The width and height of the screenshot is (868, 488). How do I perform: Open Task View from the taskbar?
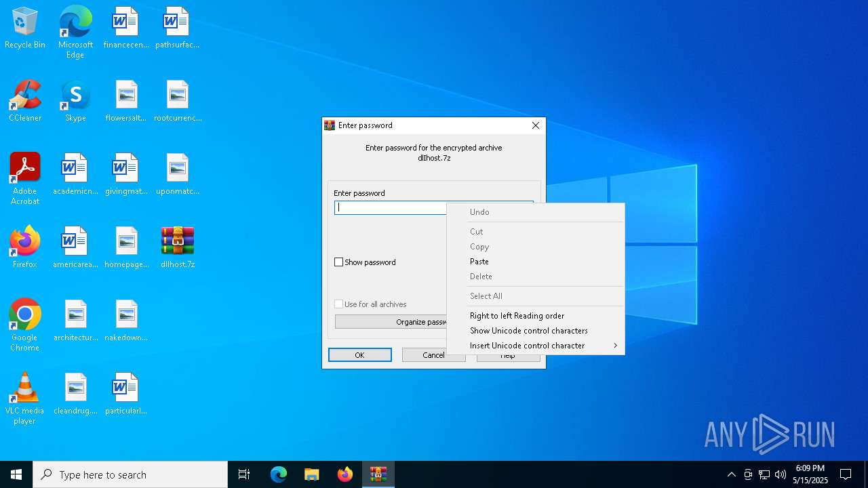[x=244, y=474]
